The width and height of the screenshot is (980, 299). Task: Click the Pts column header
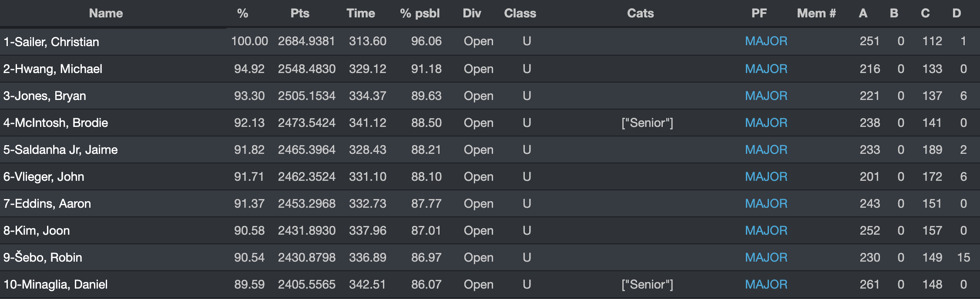click(x=300, y=13)
